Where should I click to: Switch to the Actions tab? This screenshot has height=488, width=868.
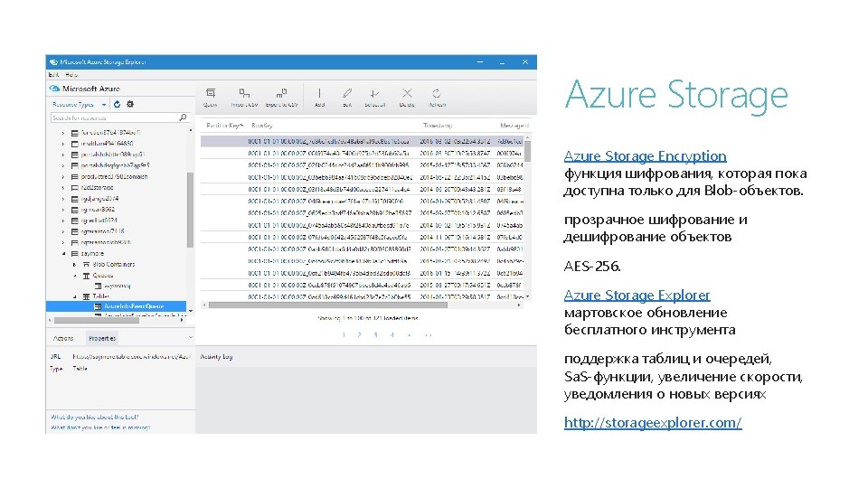[x=63, y=338]
